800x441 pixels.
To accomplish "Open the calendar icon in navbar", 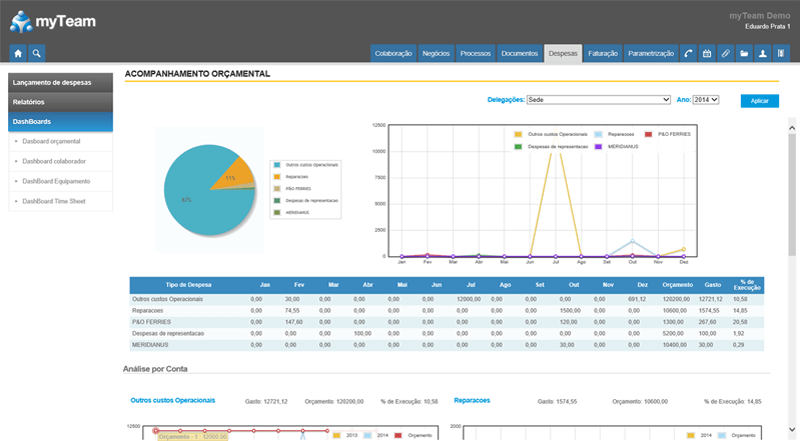I will 707,53.
